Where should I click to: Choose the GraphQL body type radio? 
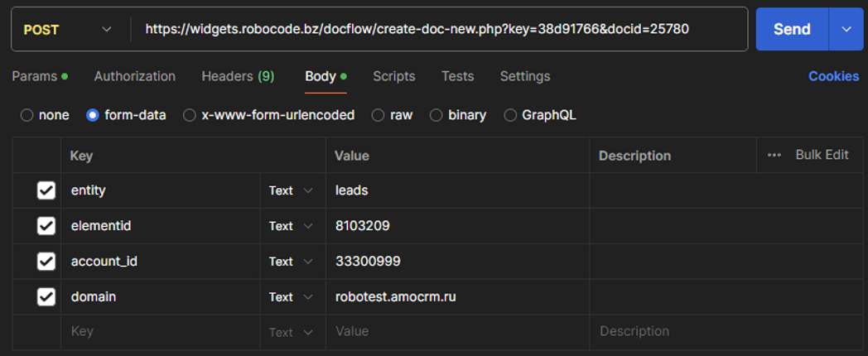(510, 115)
